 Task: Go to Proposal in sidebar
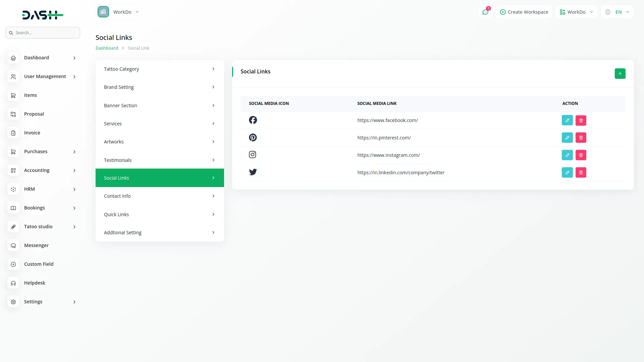tap(34, 114)
